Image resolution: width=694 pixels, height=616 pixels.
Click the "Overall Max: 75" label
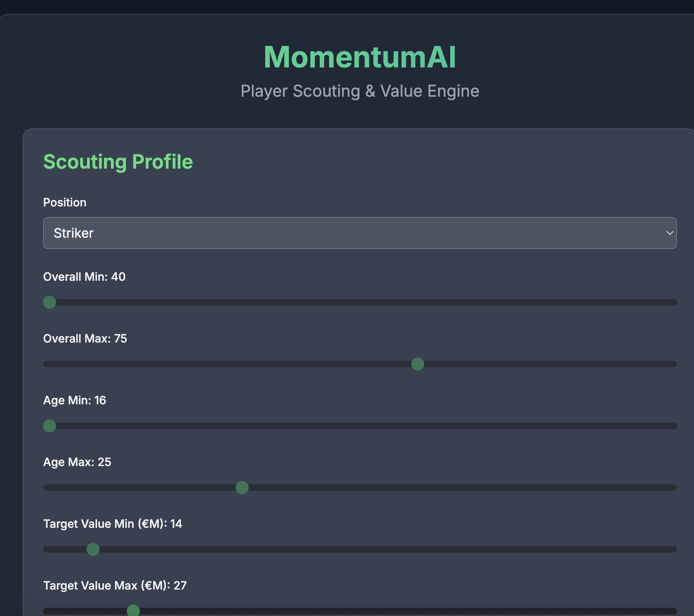[x=85, y=338]
